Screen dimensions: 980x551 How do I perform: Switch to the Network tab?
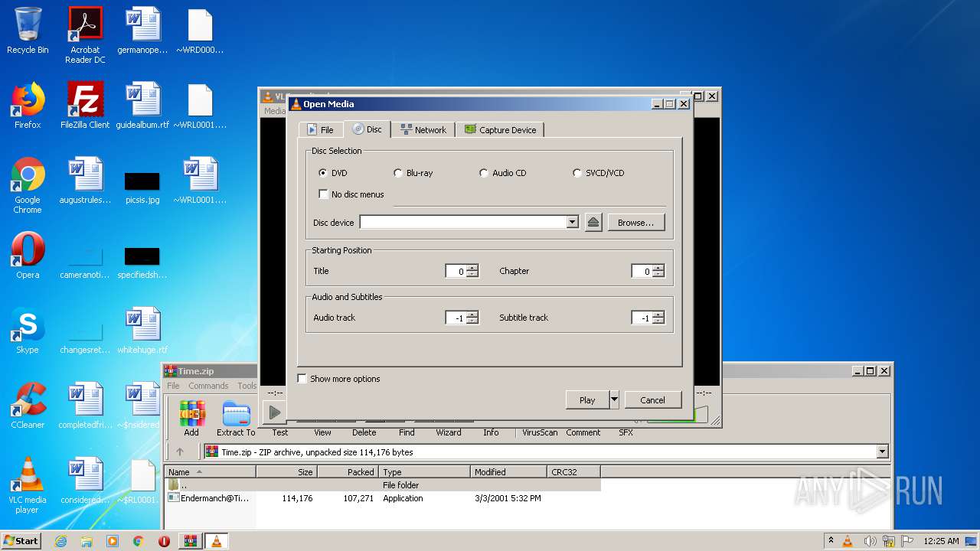(423, 130)
